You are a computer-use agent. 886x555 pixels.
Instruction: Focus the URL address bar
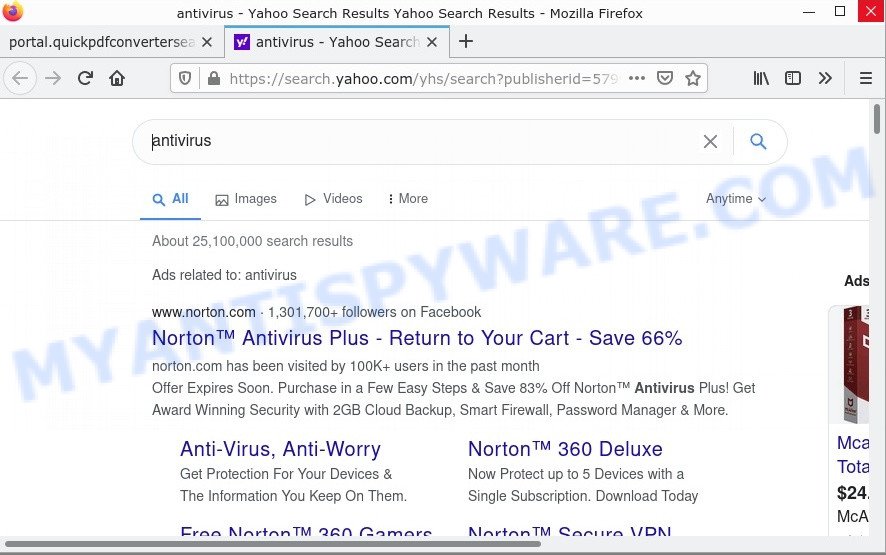click(x=424, y=79)
